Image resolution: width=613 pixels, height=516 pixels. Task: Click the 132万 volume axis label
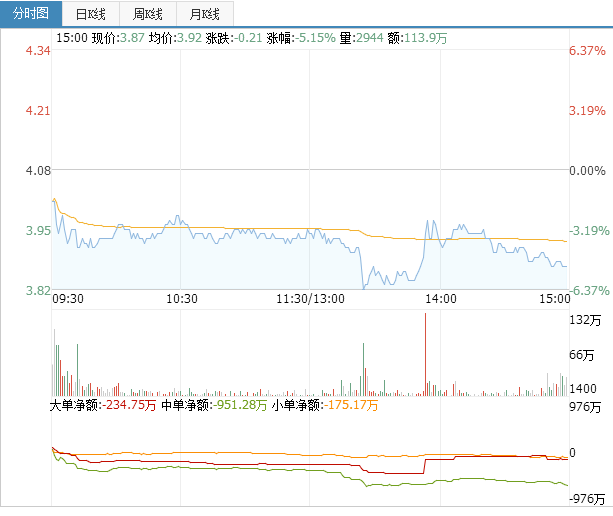tap(585, 320)
